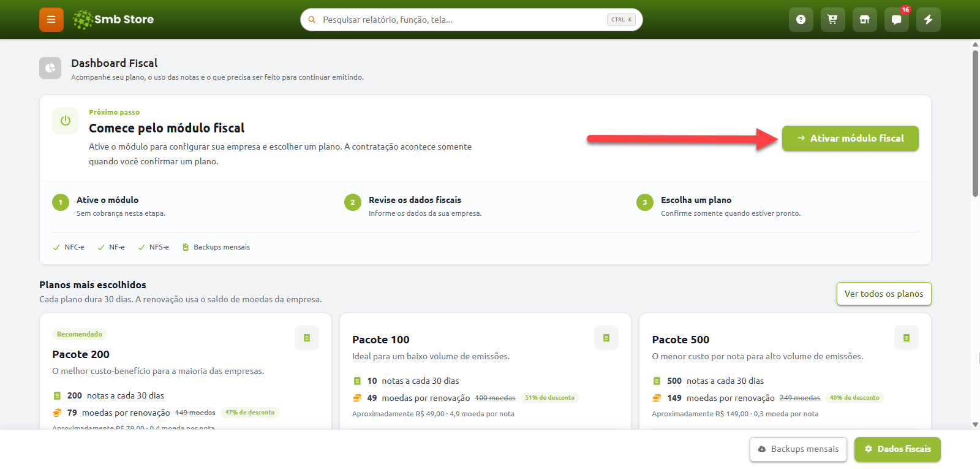Screen dimensions: 980x469
Task: Click the Smb Store logo
Action: (113, 20)
